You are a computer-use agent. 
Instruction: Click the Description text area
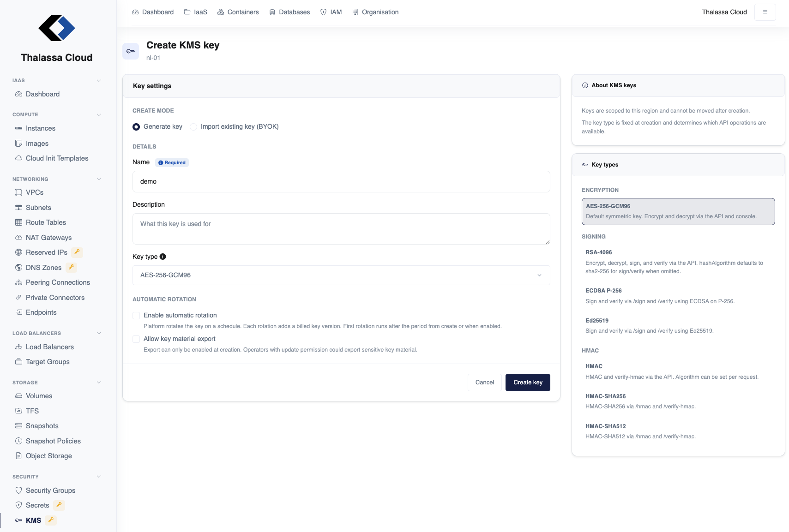pyautogui.click(x=341, y=229)
